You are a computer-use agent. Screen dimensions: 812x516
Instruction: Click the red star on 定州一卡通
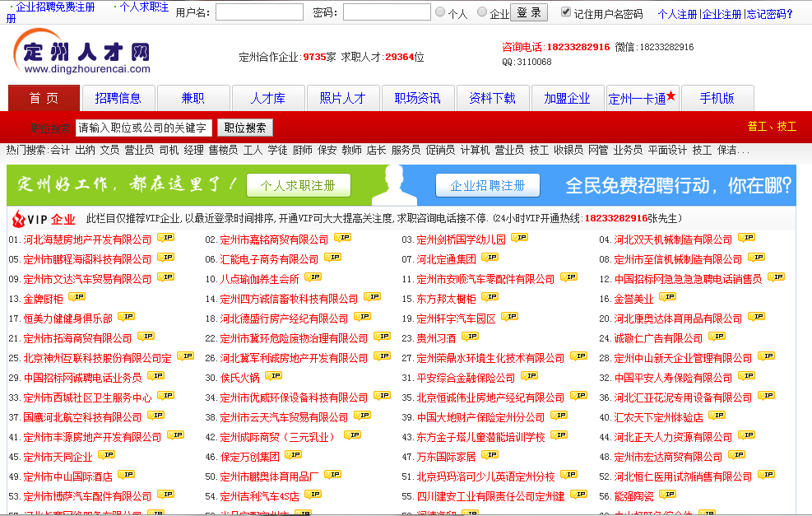(671, 95)
